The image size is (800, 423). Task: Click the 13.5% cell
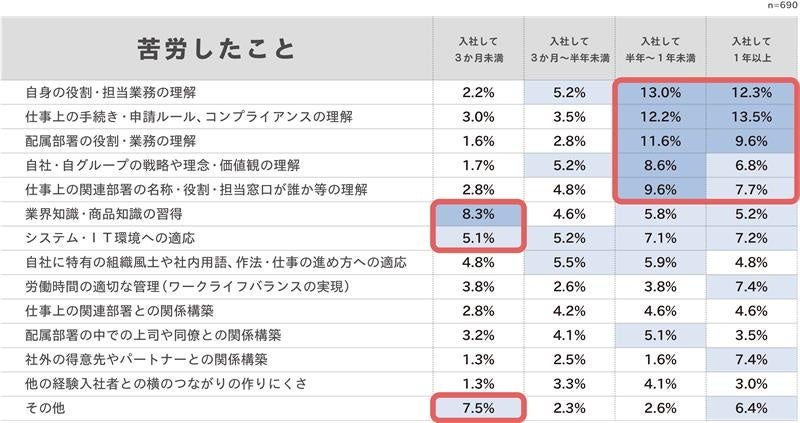point(750,117)
